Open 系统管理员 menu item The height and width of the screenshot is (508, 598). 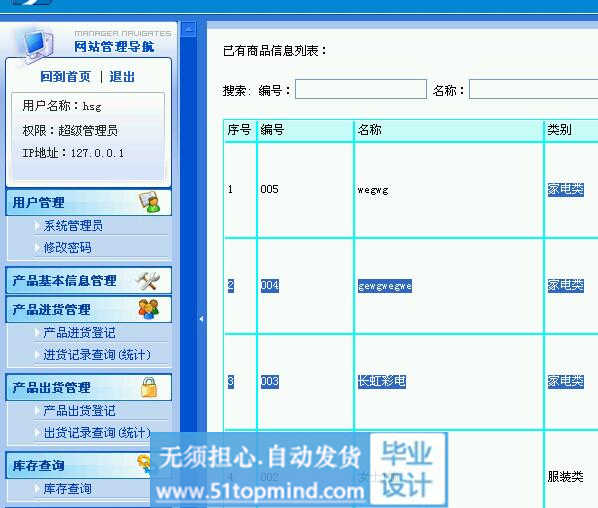click(x=73, y=226)
